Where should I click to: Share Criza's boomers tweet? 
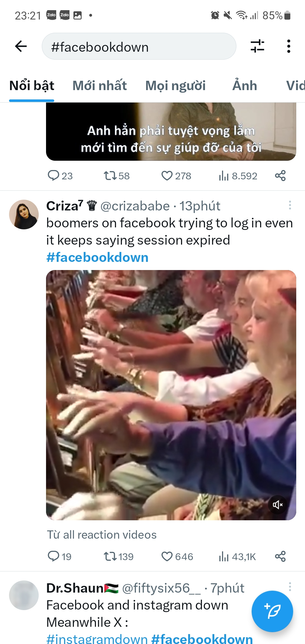(280, 556)
